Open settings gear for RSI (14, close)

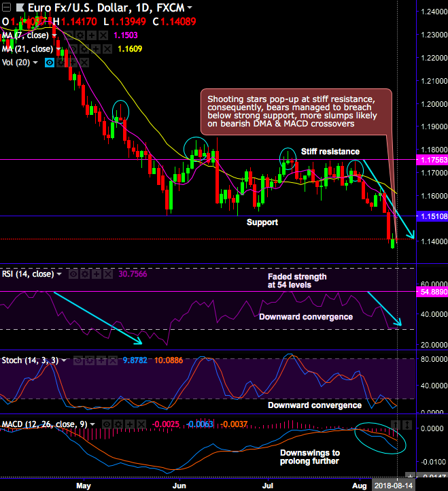(x=85, y=274)
